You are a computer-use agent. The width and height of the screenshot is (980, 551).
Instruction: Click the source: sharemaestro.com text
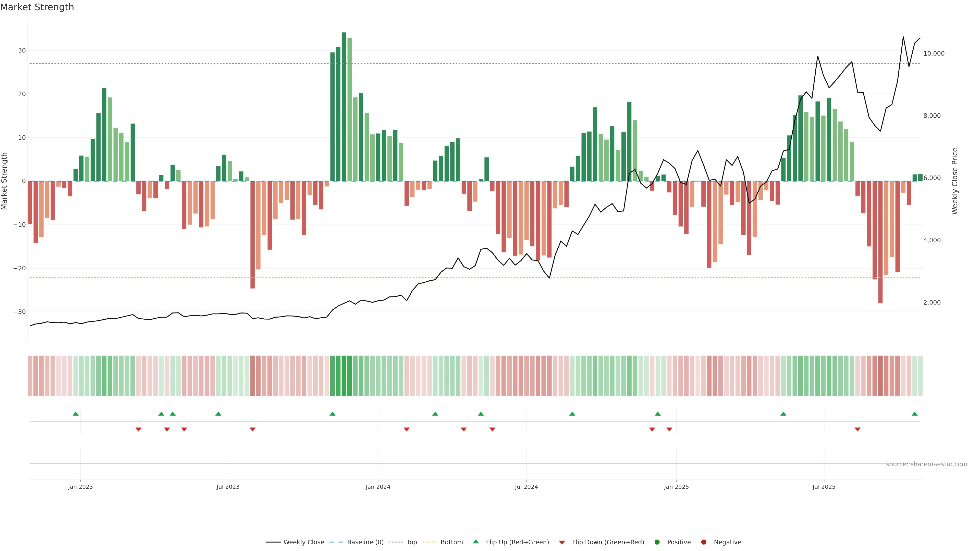point(926,464)
